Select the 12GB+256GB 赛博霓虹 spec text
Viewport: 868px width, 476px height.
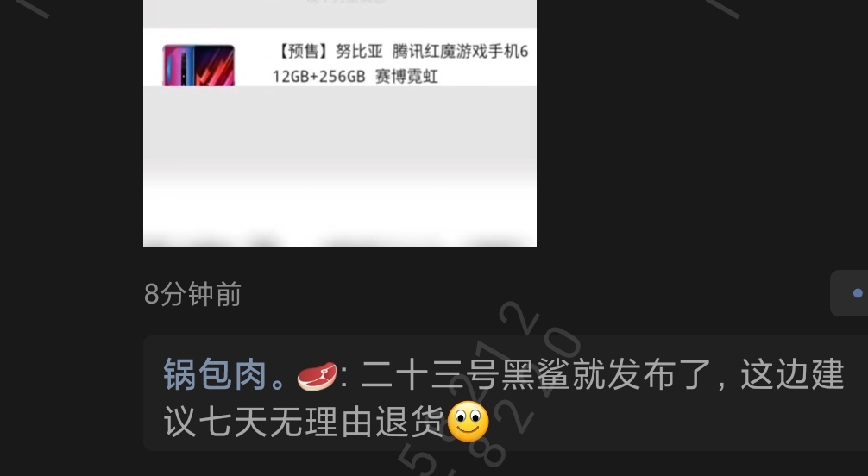pyautogui.click(x=355, y=77)
